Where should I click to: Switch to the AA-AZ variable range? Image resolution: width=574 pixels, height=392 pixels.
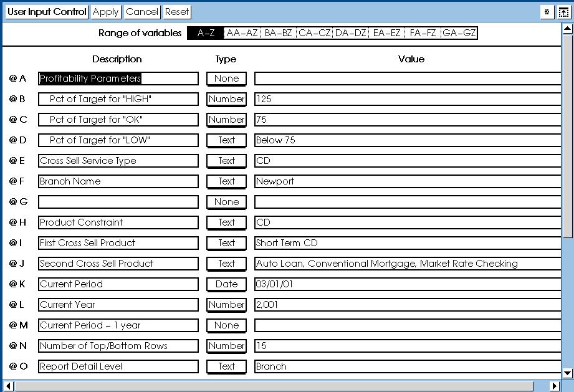point(242,33)
